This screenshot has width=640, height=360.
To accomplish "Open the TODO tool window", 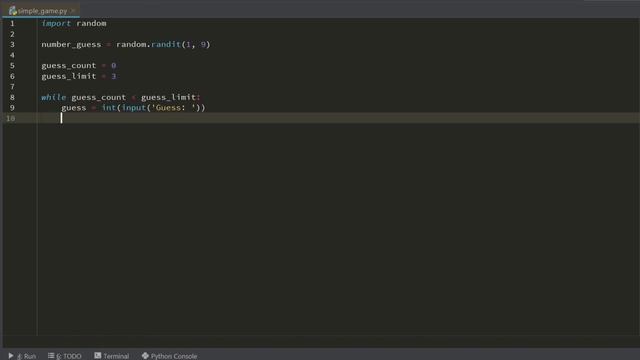I will click(x=65, y=356).
